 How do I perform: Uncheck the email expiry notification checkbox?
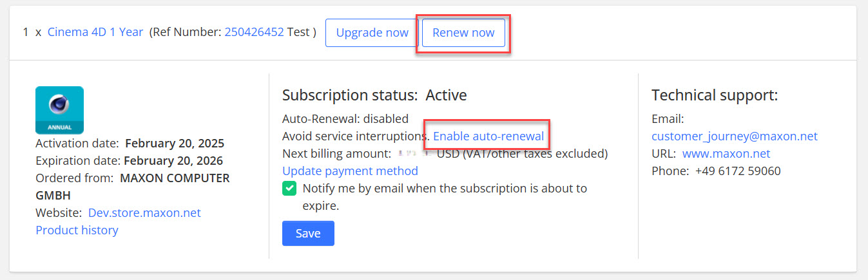[289, 189]
